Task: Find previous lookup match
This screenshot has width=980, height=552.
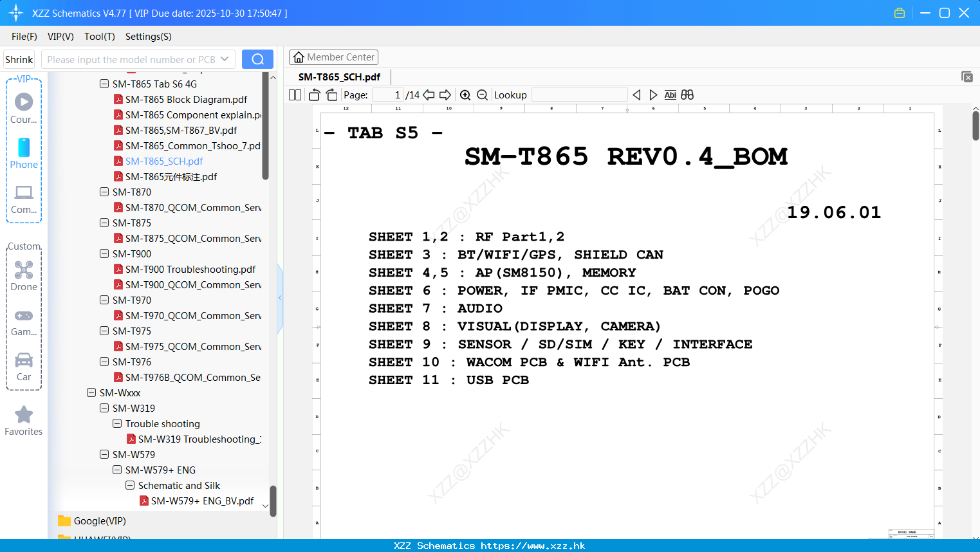Action: click(636, 95)
